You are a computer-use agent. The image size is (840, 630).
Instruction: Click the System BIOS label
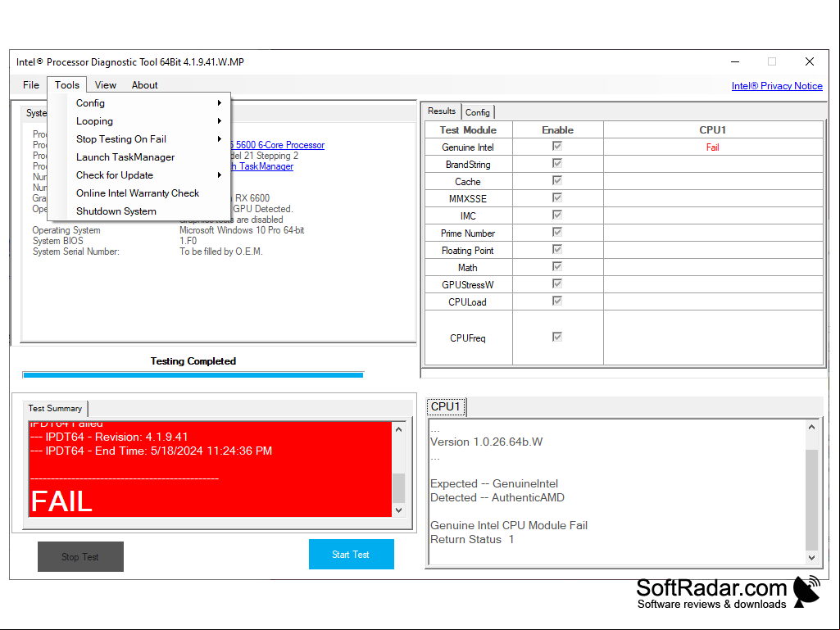[x=58, y=241]
